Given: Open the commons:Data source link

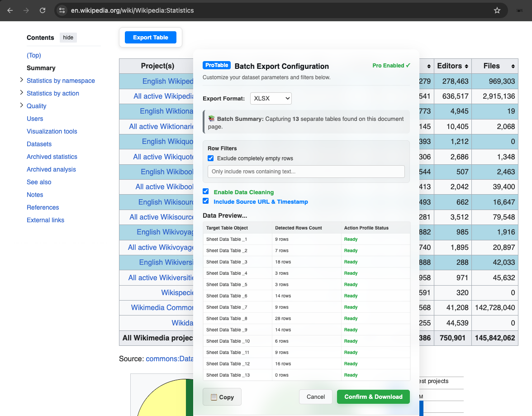Looking at the screenshot, I should [169, 359].
